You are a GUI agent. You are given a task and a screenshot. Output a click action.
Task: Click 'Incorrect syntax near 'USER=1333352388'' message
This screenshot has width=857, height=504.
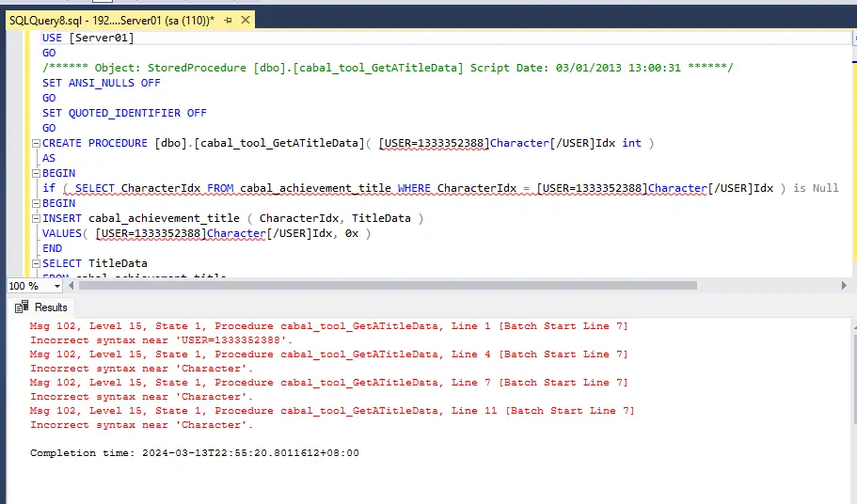[x=161, y=340]
